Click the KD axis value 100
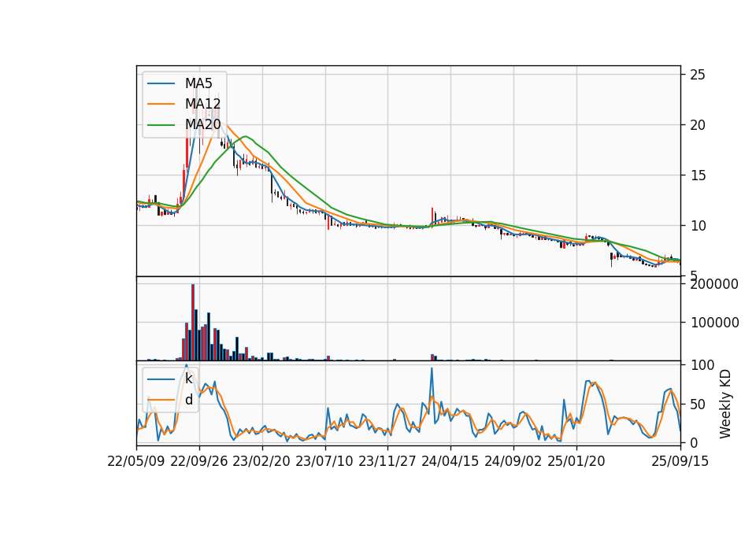This screenshot has width=756, height=543. click(702, 365)
